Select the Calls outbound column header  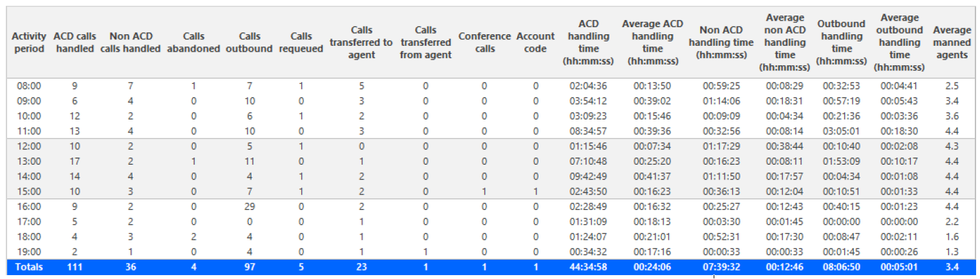[249, 43]
